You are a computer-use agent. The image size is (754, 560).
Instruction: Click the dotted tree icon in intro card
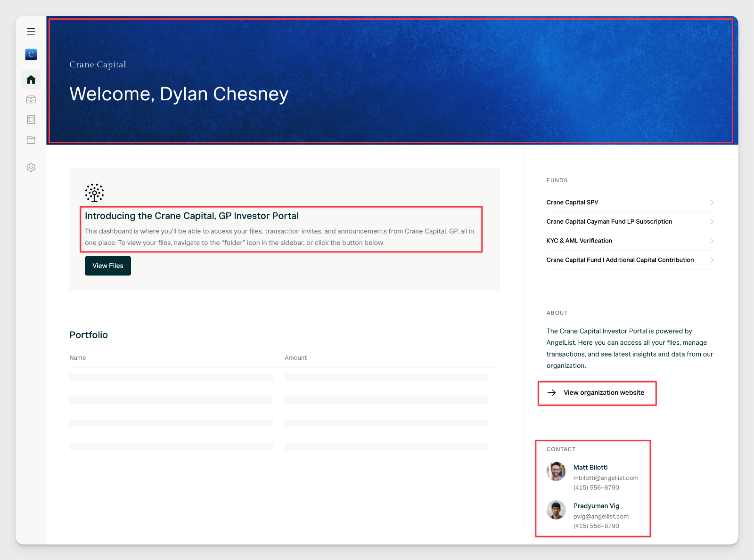pos(94,193)
